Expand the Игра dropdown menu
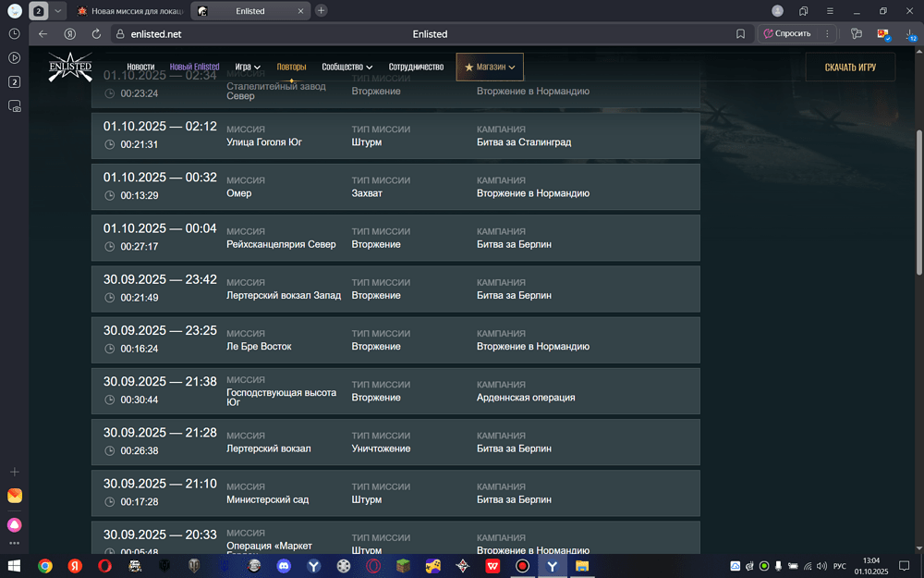924x578 pixels. 248,68
